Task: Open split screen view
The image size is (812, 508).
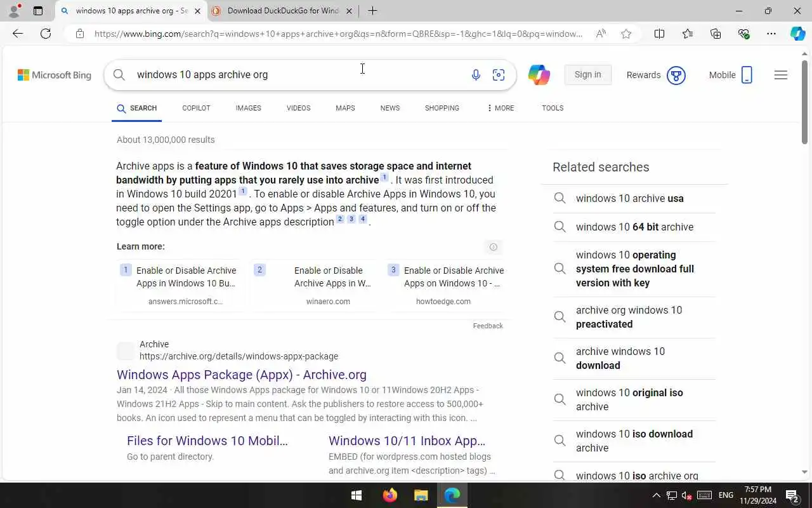Action: point(659,34)
